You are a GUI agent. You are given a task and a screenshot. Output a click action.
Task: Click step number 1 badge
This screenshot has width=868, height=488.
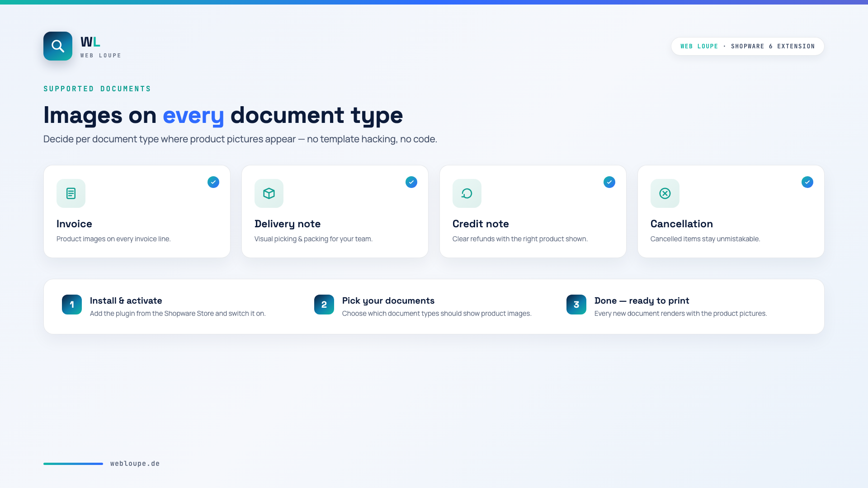tap(72, 305)
